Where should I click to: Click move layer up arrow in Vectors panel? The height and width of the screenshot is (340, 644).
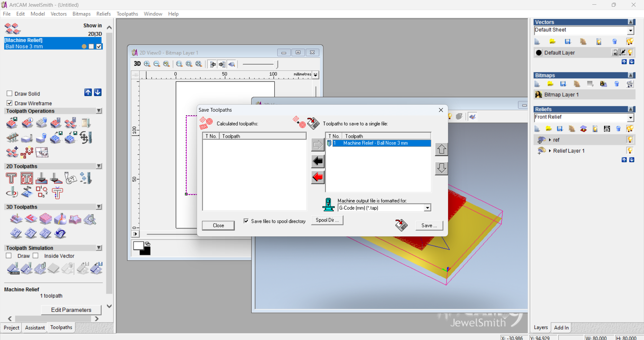point(624,62)
